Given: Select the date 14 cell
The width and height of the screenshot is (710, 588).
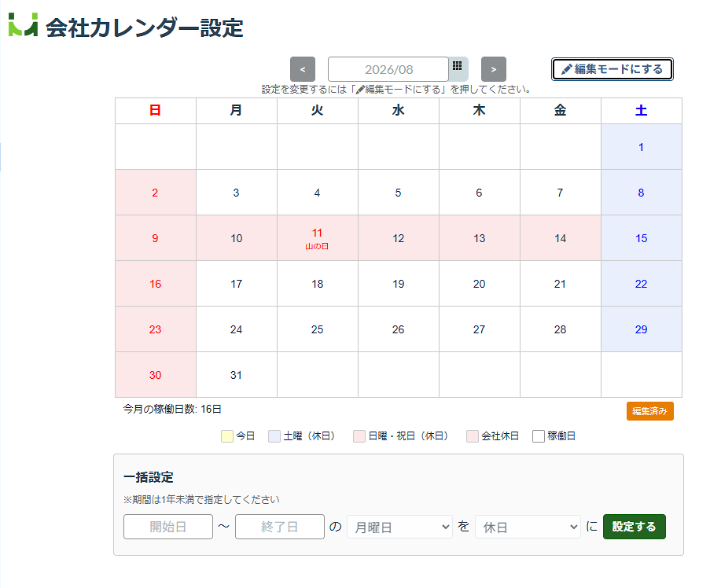Looking at the screenshot, I should (x=561, y=238).
